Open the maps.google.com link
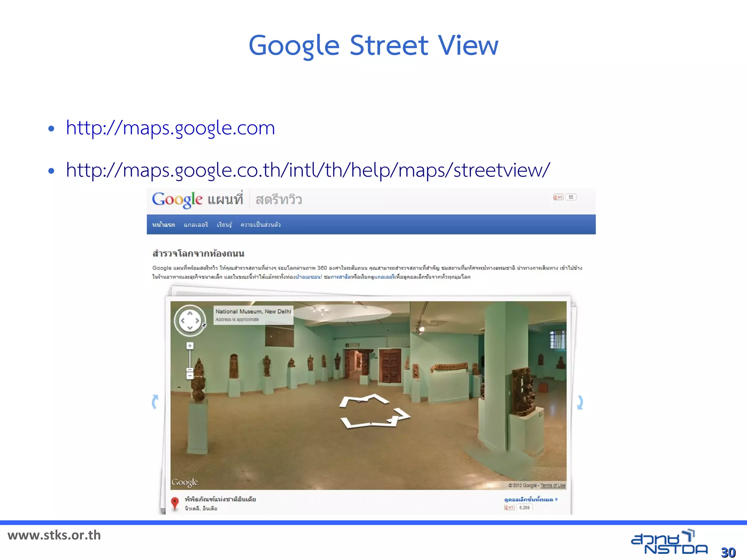 (x=170, y=128)
